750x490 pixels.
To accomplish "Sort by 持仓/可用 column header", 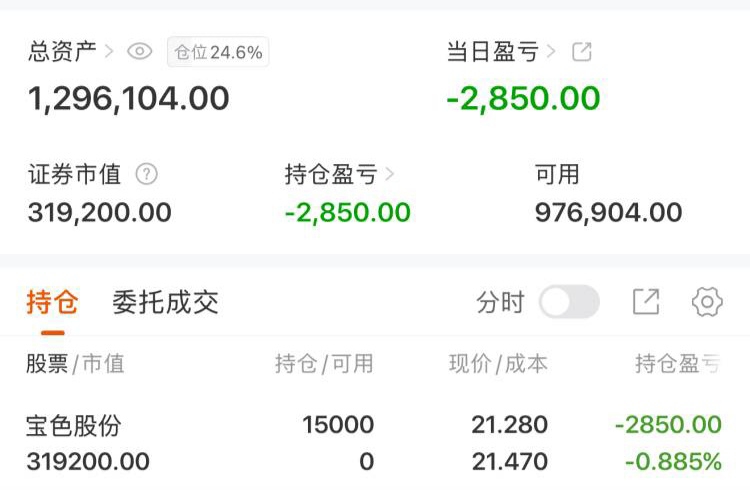I will 324,364.
